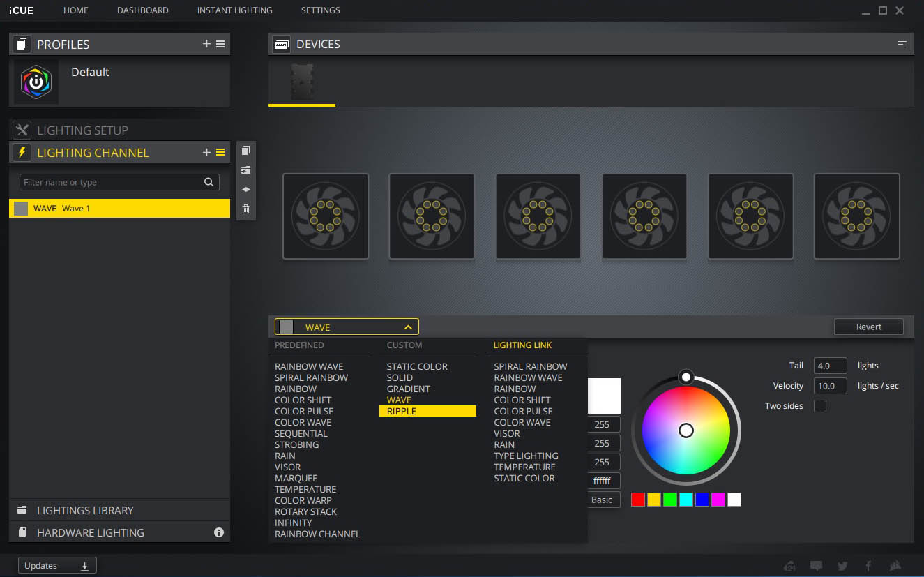Open the Devices panel list menu icon
The height and width of the screenshot is (577, 924).
coord(902,45)
